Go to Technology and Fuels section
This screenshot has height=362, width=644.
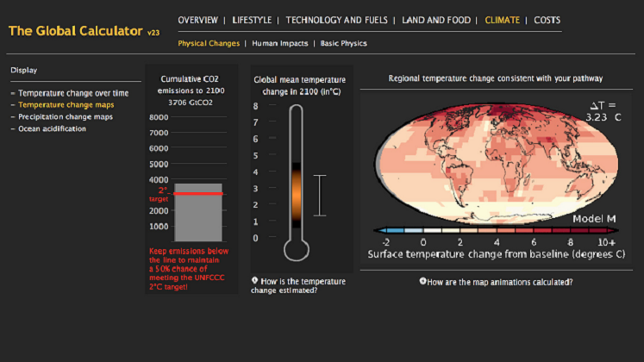[x=337, y=20]
